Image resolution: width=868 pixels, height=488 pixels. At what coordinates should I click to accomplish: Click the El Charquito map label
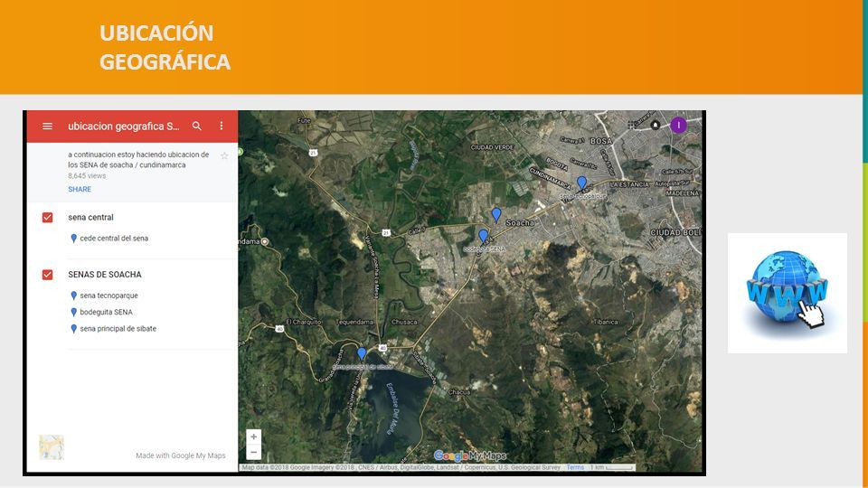304,322
